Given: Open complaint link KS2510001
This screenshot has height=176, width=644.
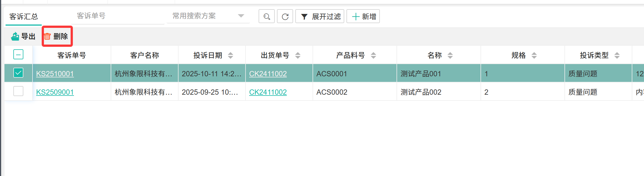Looking at the screenshot, I should pyautogui.click(x=55, y=74).
